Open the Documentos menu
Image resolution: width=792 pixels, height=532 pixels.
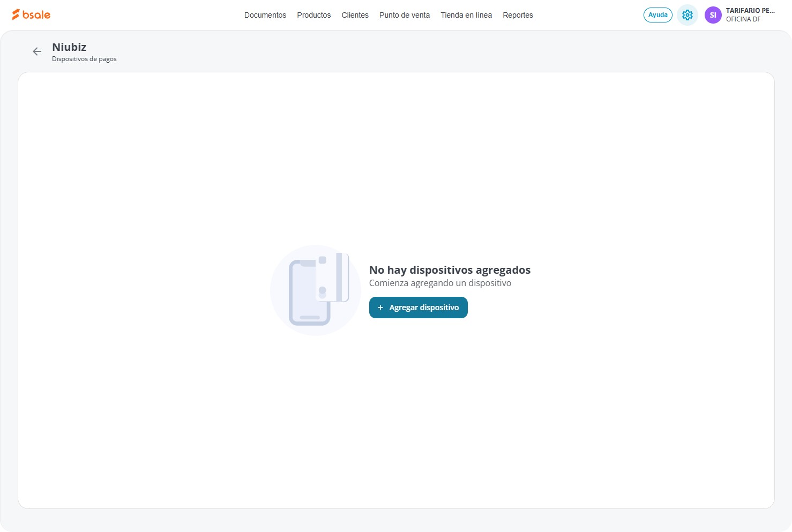coord(265,15)
